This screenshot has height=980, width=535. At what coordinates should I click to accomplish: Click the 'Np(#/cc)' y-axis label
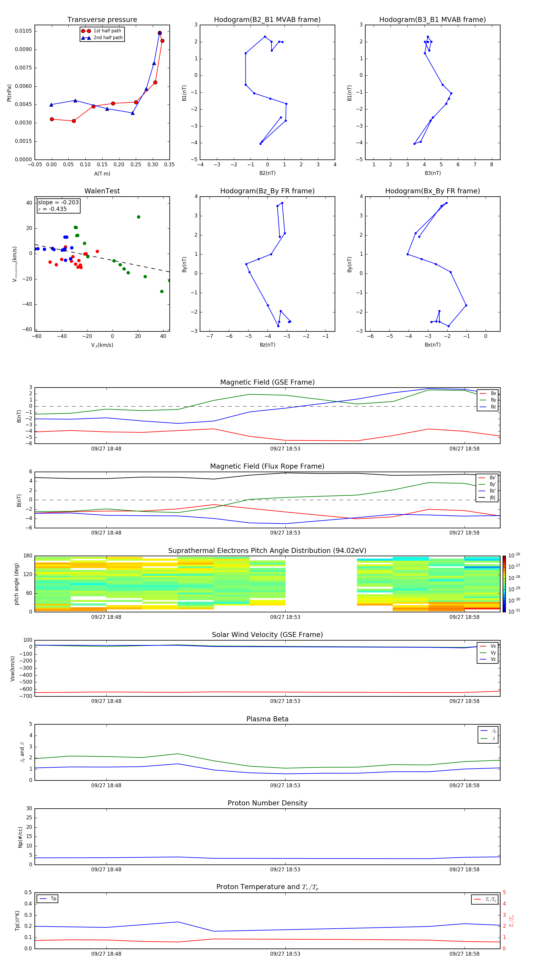pos(20,837)
